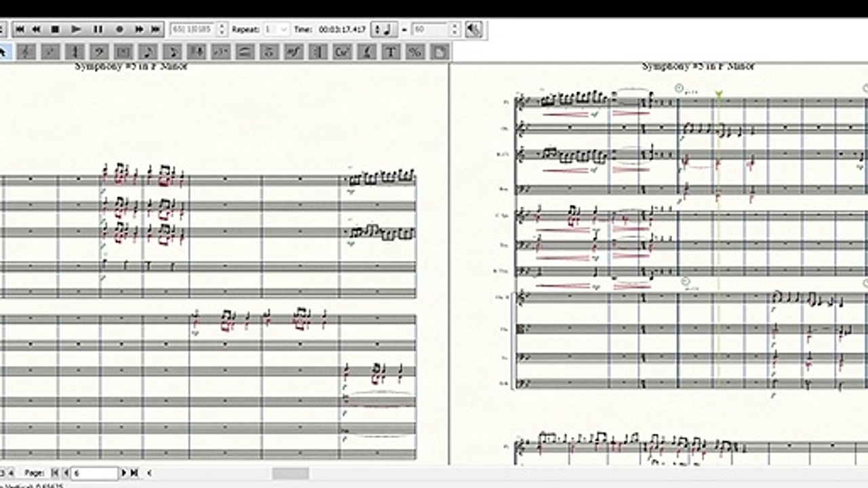Screen dimensions: 868x488
Task: Click the left page Symphony title text
Action: pos(131,66)
